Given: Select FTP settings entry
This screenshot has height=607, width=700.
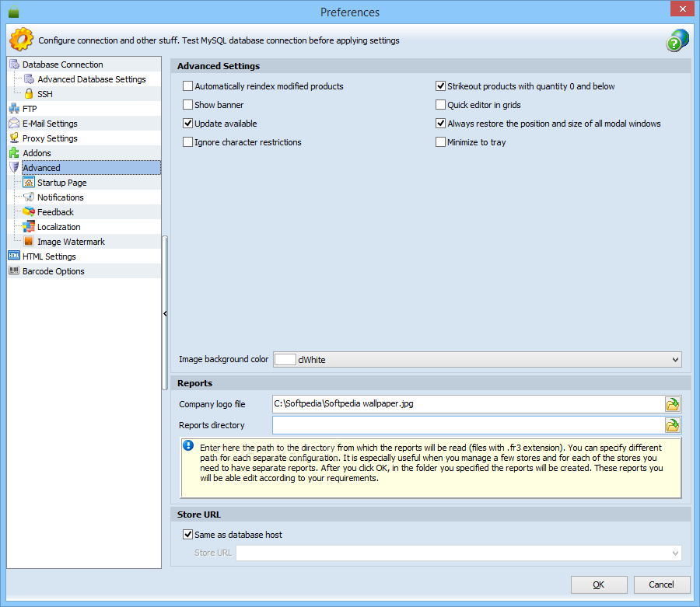Looking at the screenshot, I should (x=30, y=108).
